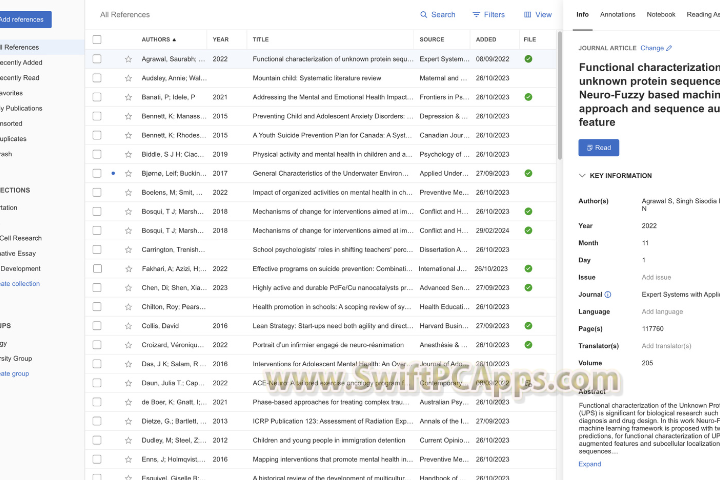Open attached file for Agrawal reference
The width and height of the screenshot is (720, 480).
tap(529, 59)
